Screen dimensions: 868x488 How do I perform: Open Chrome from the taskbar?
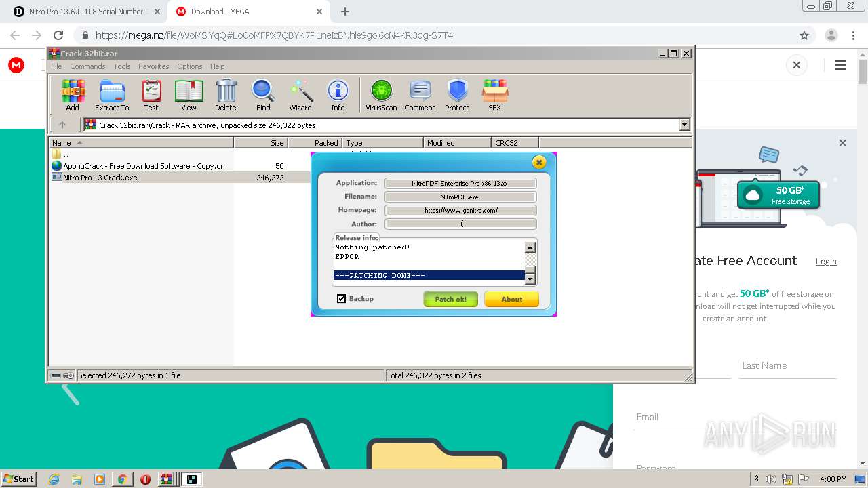122,479
